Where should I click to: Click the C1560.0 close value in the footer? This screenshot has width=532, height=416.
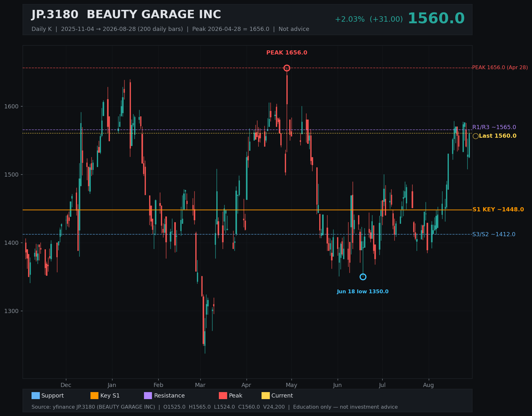[x=249, y=407]
